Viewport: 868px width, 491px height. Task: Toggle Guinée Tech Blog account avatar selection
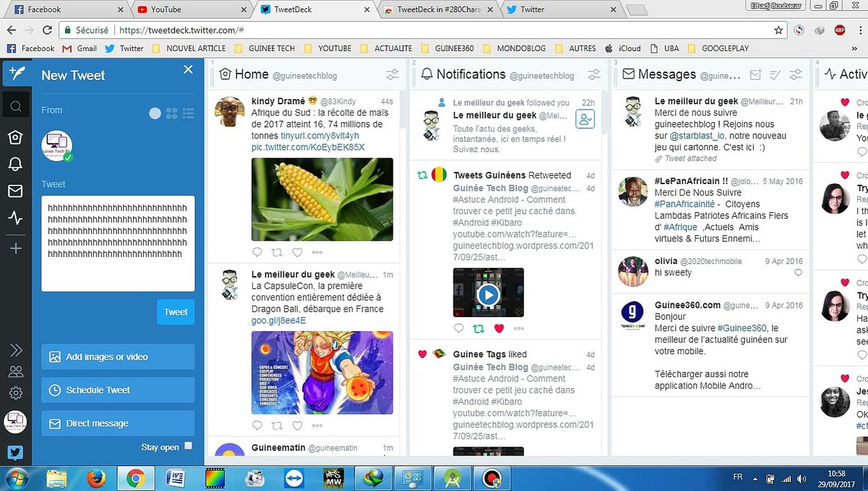[57, 145]
